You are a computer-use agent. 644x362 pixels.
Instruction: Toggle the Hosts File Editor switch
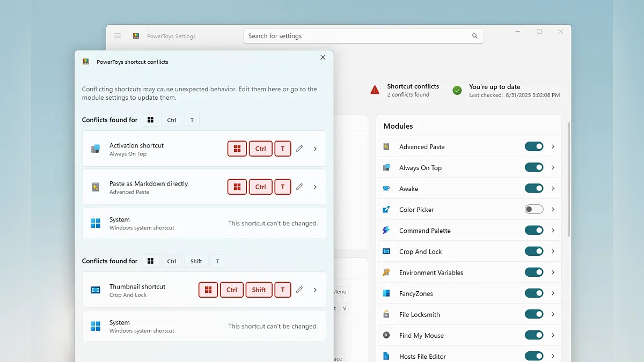click(534, 356)
